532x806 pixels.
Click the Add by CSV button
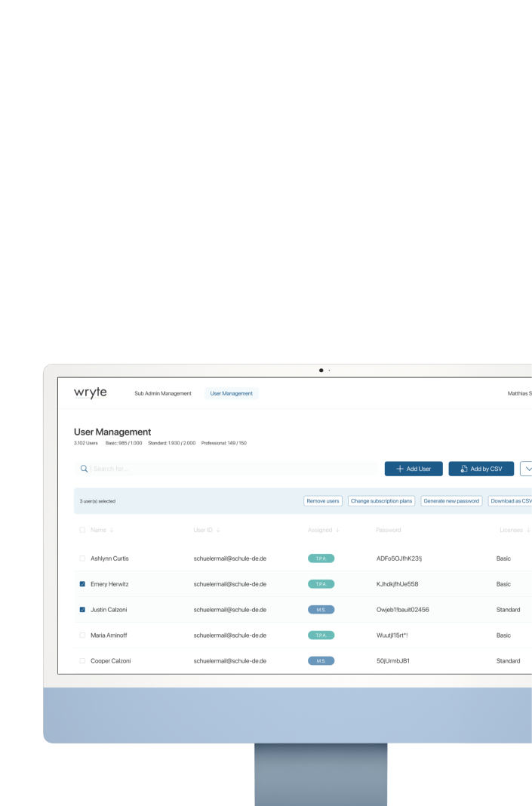click(481, 469)
